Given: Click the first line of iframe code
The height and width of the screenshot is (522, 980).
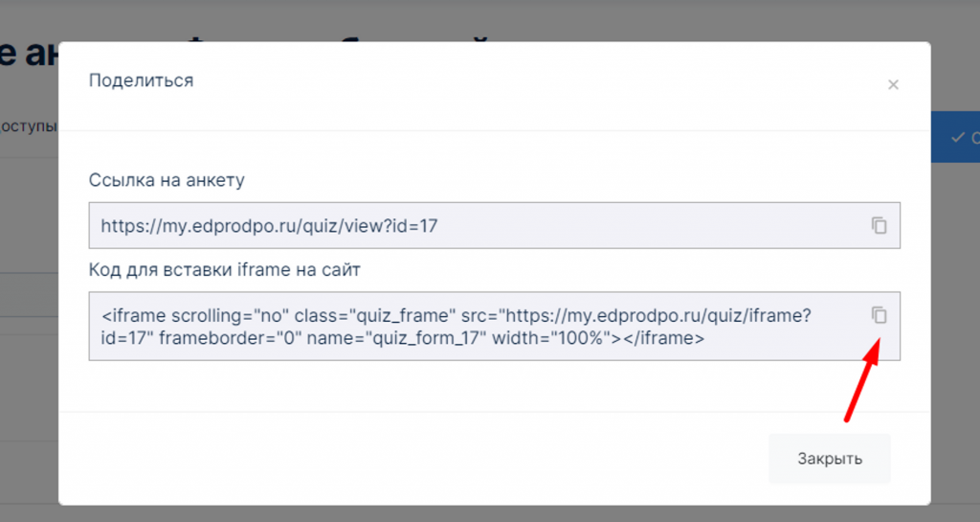Looking at the screenshot, I should (457, 316).
